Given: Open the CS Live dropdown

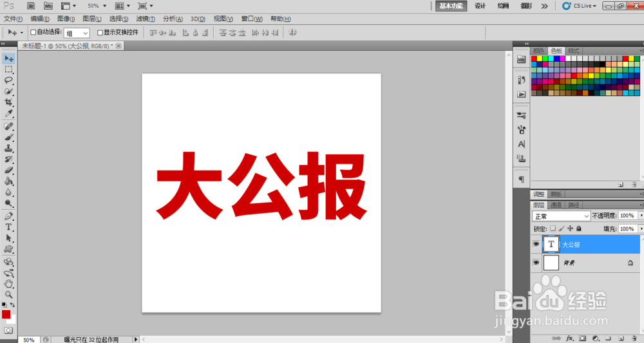Looking at the screenshot, I should pos(579,6).
